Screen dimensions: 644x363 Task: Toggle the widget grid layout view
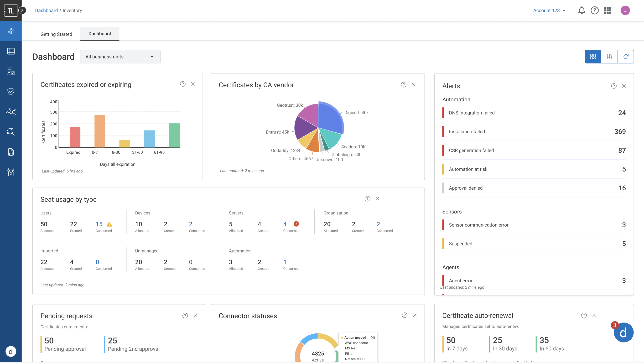pyautogui.click(x=593, y=57)
